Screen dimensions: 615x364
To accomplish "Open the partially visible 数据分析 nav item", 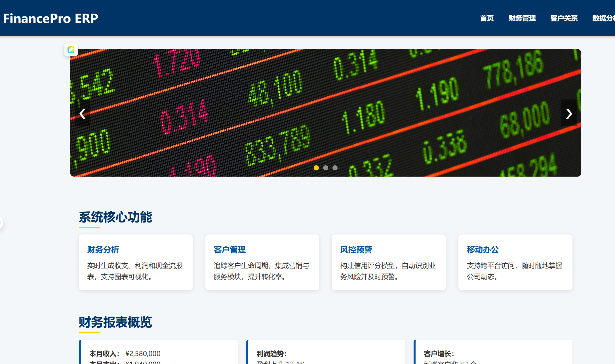I will (604, 18).
